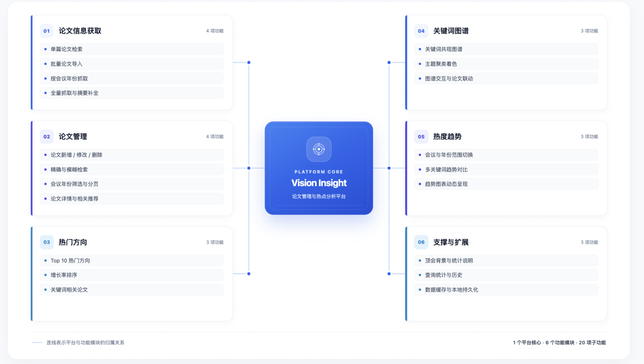The image size is (644, 364).
Task: Click the 05 badge of 热度趋势
Action: [x=421, y=136]
